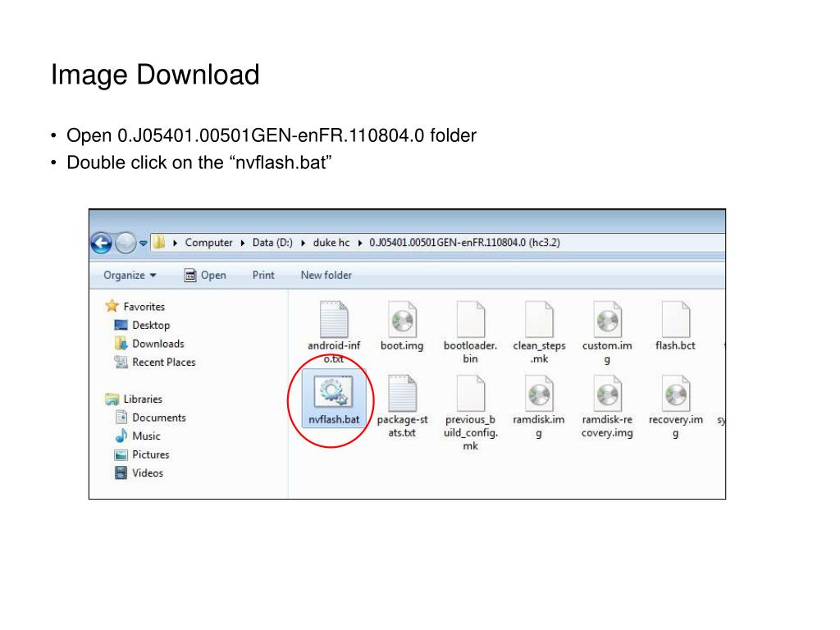Click the Downloads folder icon
Viewport: 840px width, 630px height.
tap(121, 344)
